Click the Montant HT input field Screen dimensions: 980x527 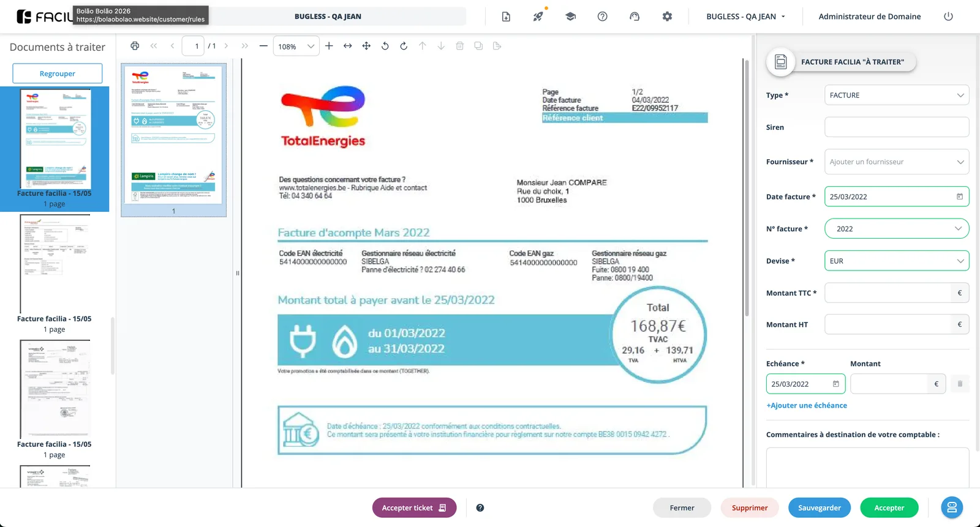(888, 324)
